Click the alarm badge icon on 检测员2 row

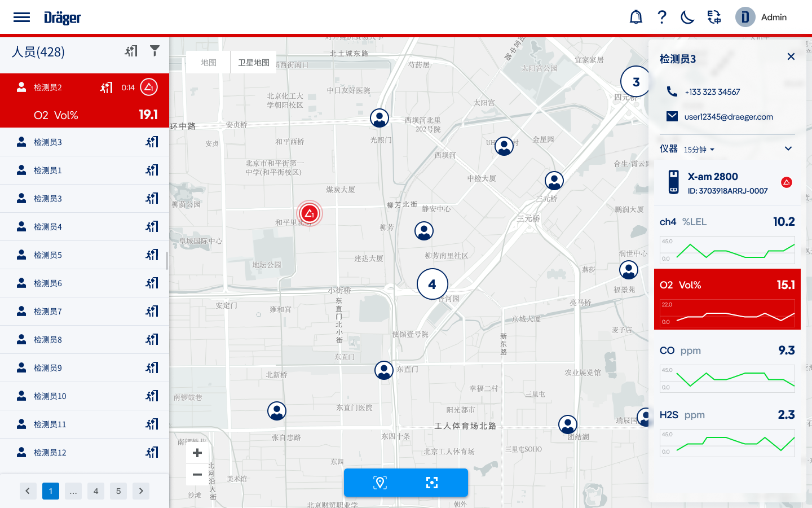coord(148,87)
